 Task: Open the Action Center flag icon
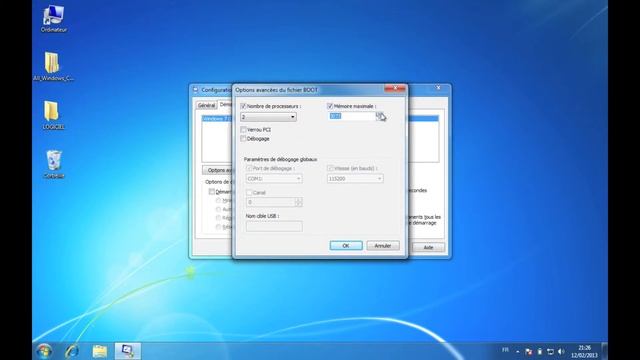(x=529, y=351)
